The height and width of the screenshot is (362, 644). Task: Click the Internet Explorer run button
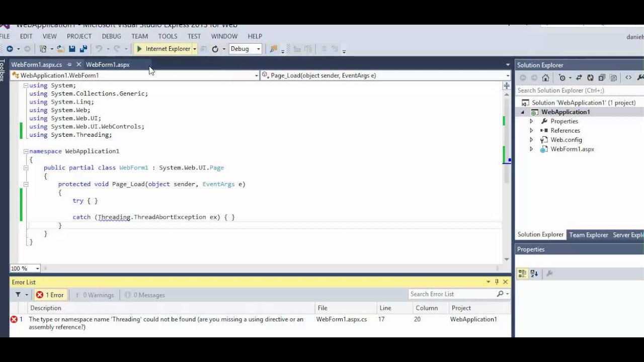pyautogui.click(x=163, y=49)
